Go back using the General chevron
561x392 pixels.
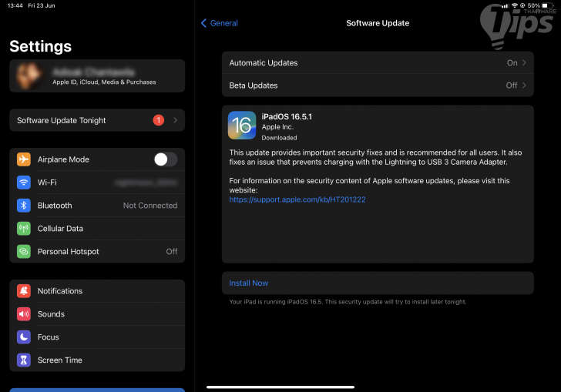[x=203, y=23]
